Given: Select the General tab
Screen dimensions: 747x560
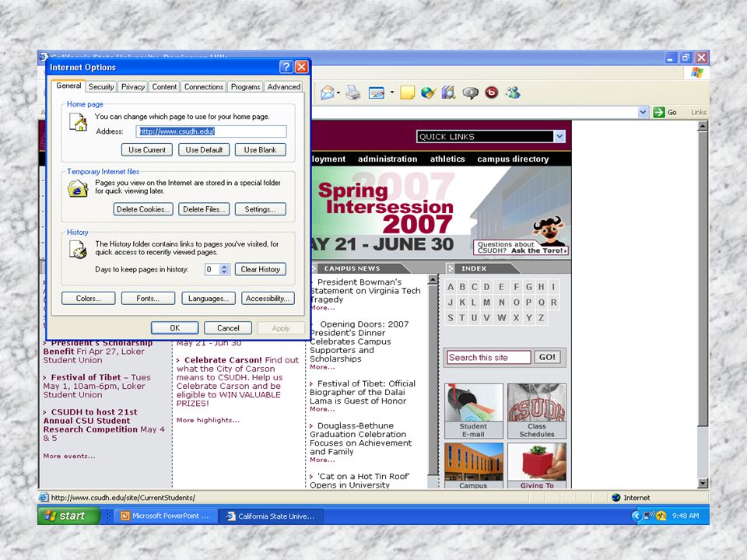Looking at the screenshot, I should (x=68, y=86).
